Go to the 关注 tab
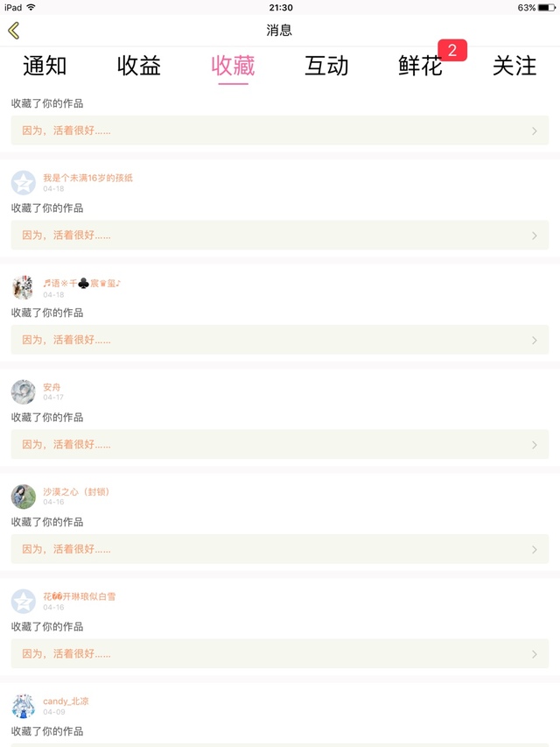The height and width of the screenshot is (747, 560). tap(514, 66)
